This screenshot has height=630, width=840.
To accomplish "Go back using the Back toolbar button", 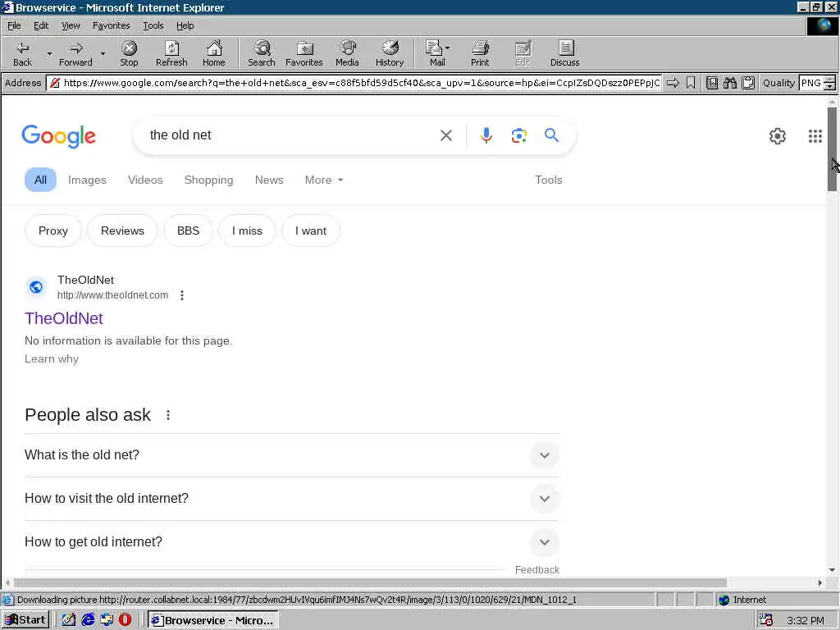I will [x=22, y=54].
